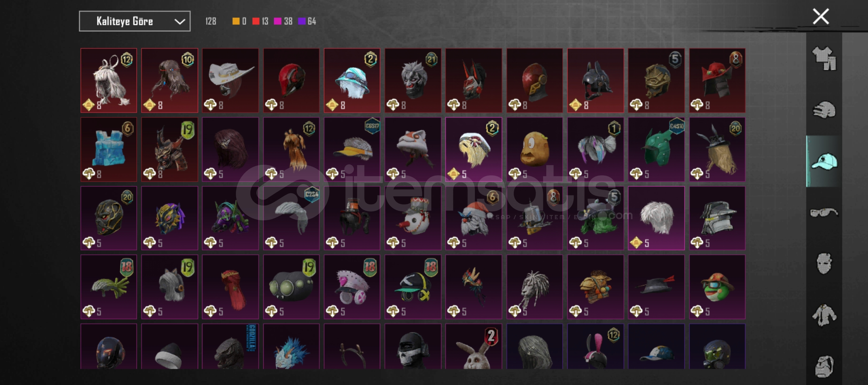The height and width of the screenshot is (385, 868).
Task: Open the backpack category icon at bottom
Action: click(x=824, y=366)
